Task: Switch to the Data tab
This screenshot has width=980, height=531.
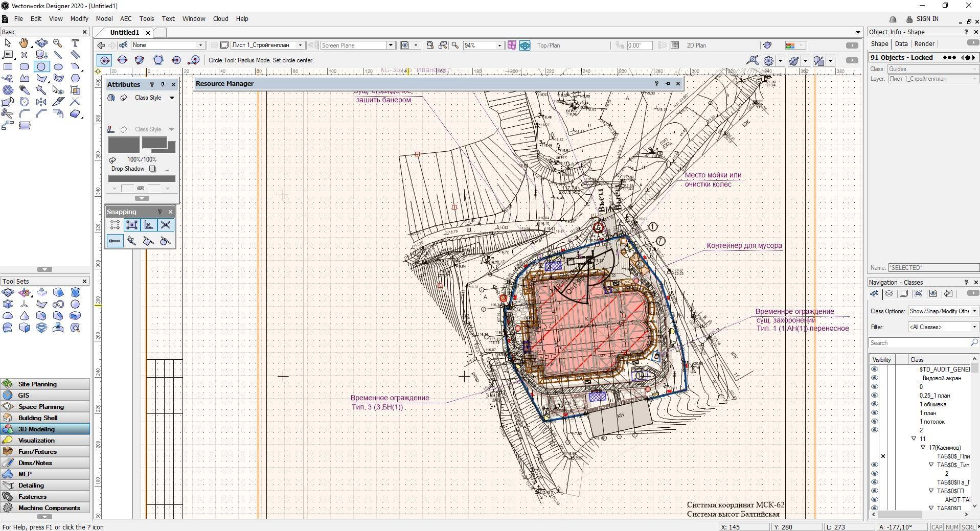Action: click(x=901, y=44)
